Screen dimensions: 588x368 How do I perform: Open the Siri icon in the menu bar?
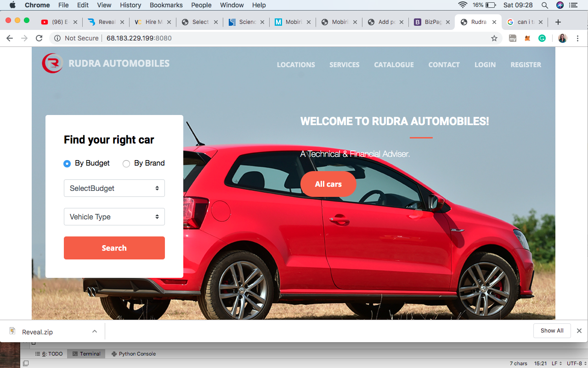[560, 5]
